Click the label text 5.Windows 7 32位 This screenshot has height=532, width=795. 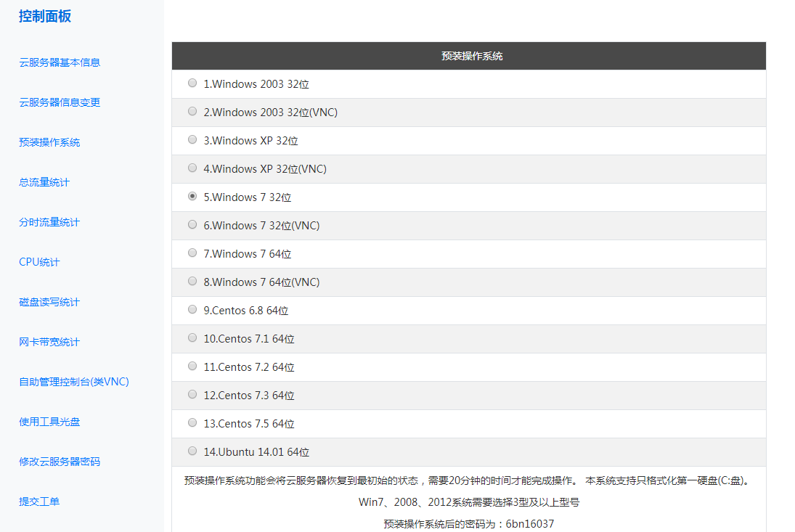(248, 197)
